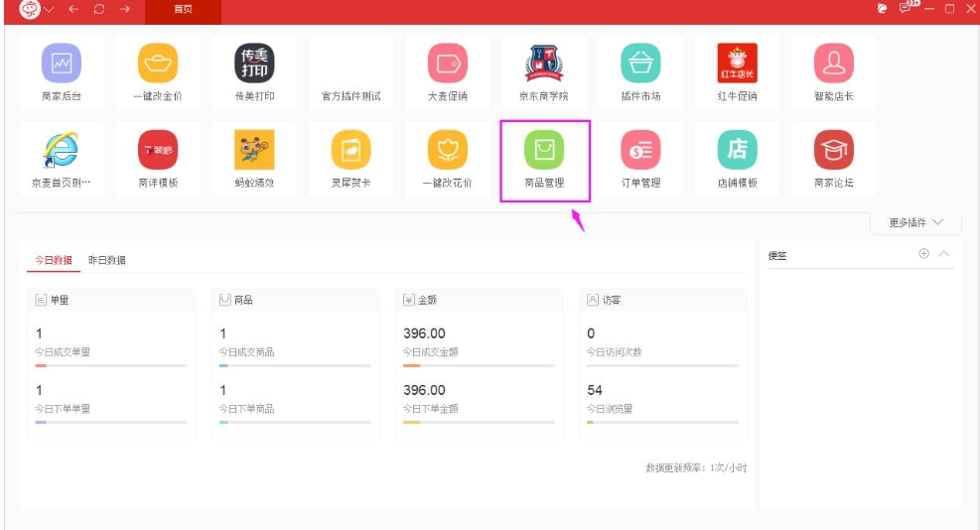This screenshot has width=980, height=530.
Task: Click the back arrow in title bar
Action: [x=73, y=9]
